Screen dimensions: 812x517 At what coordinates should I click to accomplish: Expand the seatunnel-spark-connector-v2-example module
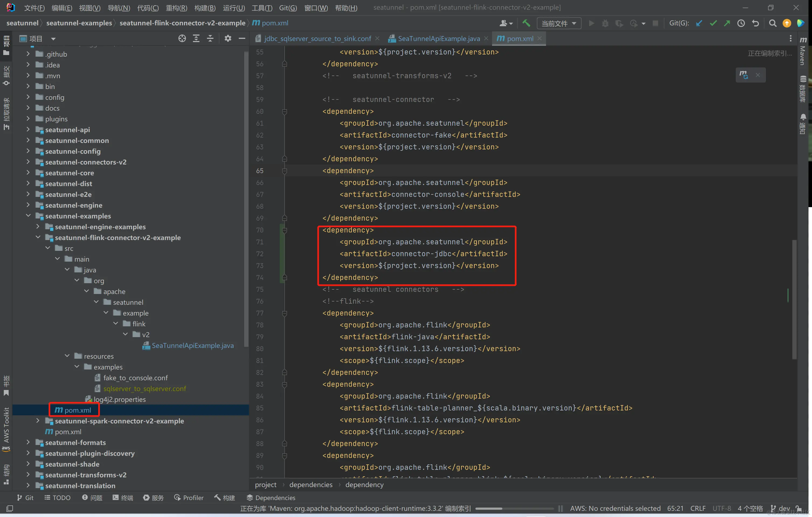point(38,421)
